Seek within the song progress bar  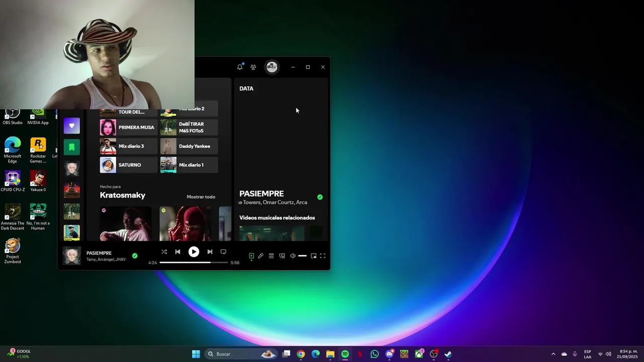[194, 262]
